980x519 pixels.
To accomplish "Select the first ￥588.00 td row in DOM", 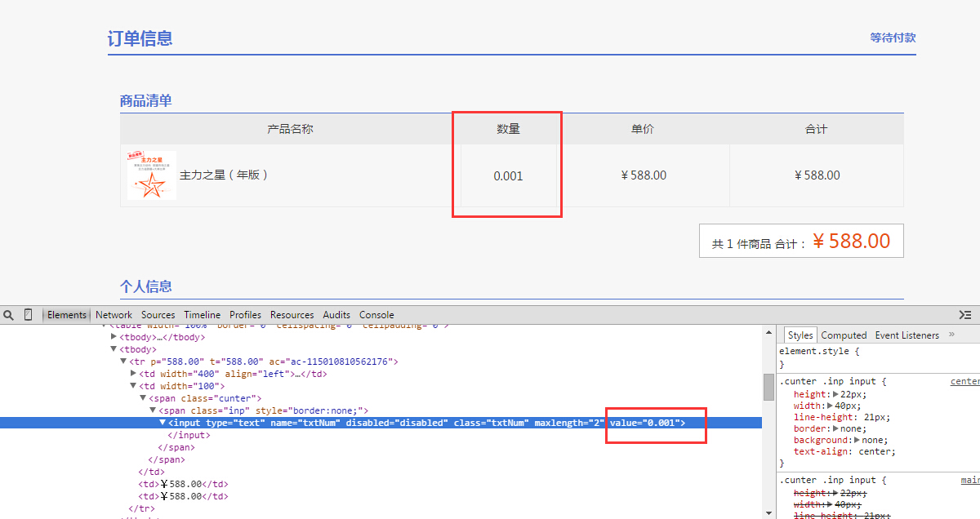I will pyautogui.click(x=184, y=484).
